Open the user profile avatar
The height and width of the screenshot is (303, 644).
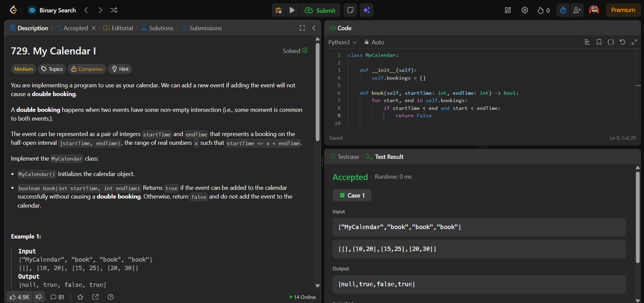point(594,10)
